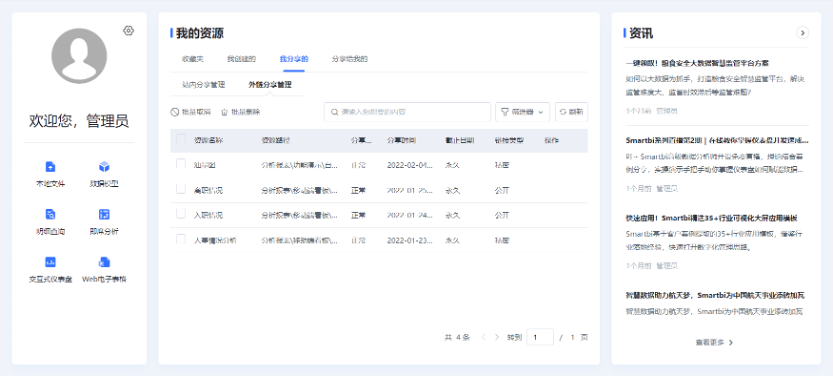The image size is (834, 376).
Task: Click the batch cancel-share icon
Action: [175, 112]
